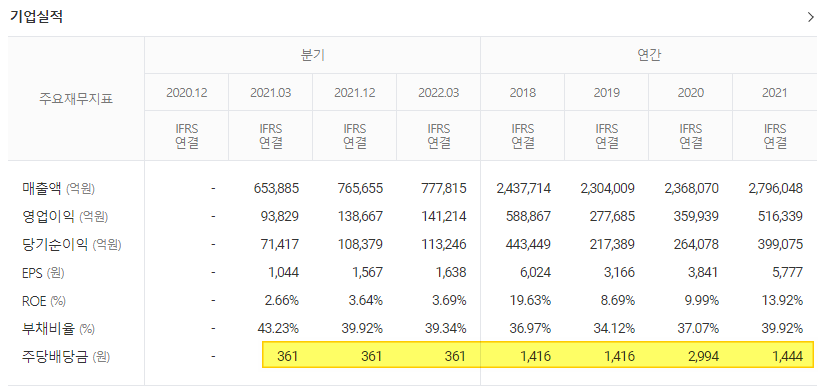Image resolution: width=824 pixels, height=388 pixels.
Task: Click the 2020.12 quarter column header
Action: [x=187, y=93]
